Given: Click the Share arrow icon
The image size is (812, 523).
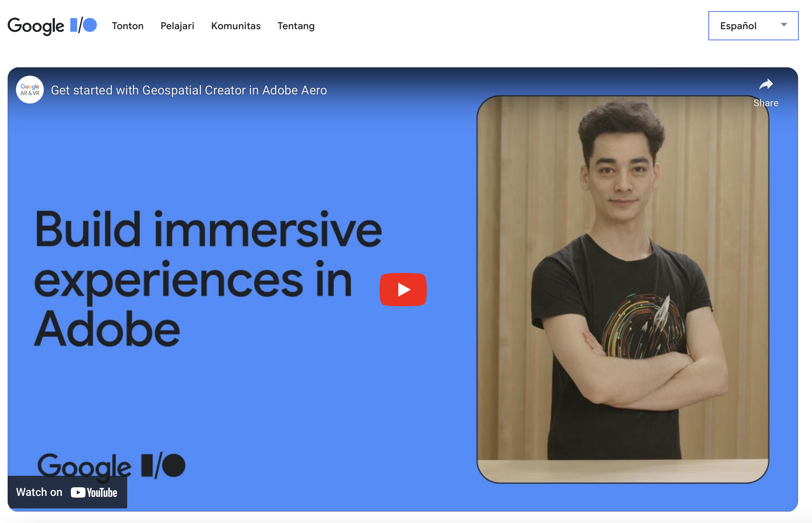Looking at the screenshot, I should click(766, 84).
